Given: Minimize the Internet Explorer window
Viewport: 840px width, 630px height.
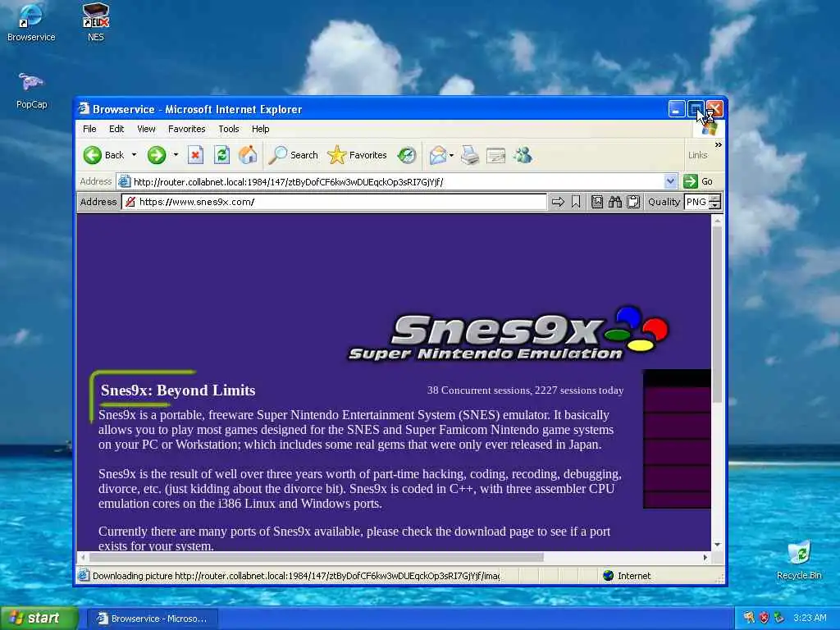Looking at the screenshot, I should [677, 109].
